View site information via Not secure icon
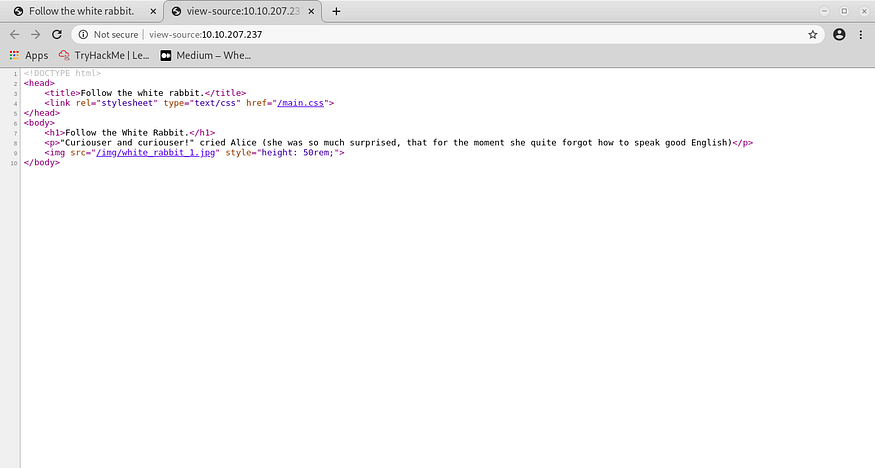The height and width of the screenshot is (468, 875). point(83,35)
